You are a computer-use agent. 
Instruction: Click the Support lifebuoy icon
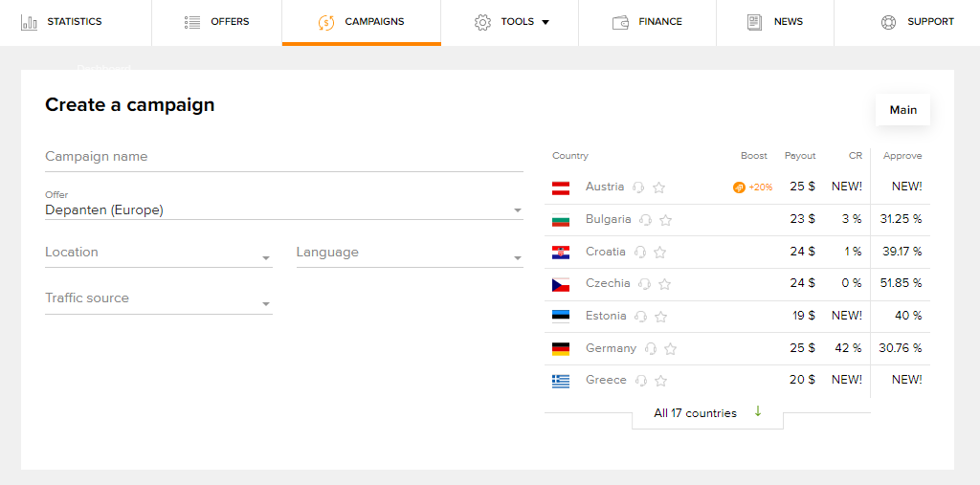pos(888,23)
